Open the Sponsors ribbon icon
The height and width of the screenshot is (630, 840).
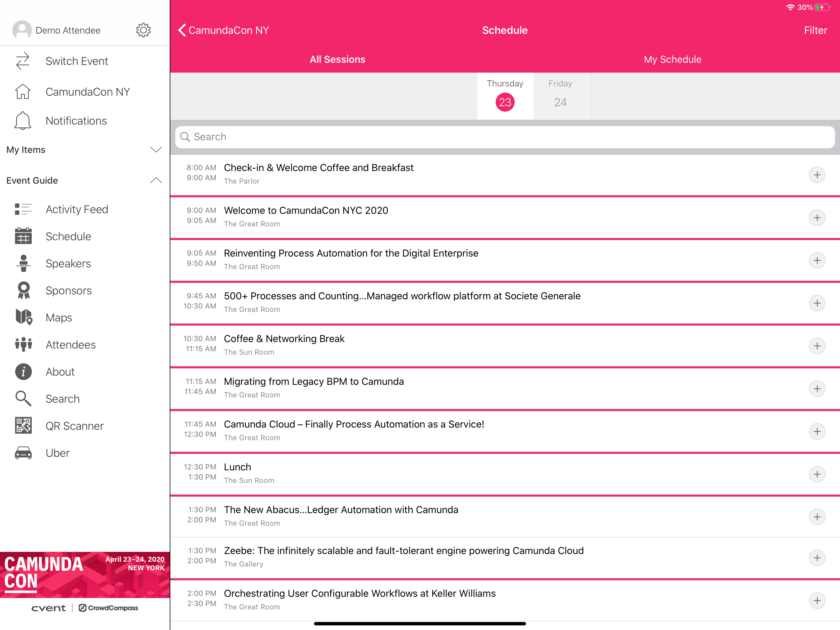(x=24, y=290)
